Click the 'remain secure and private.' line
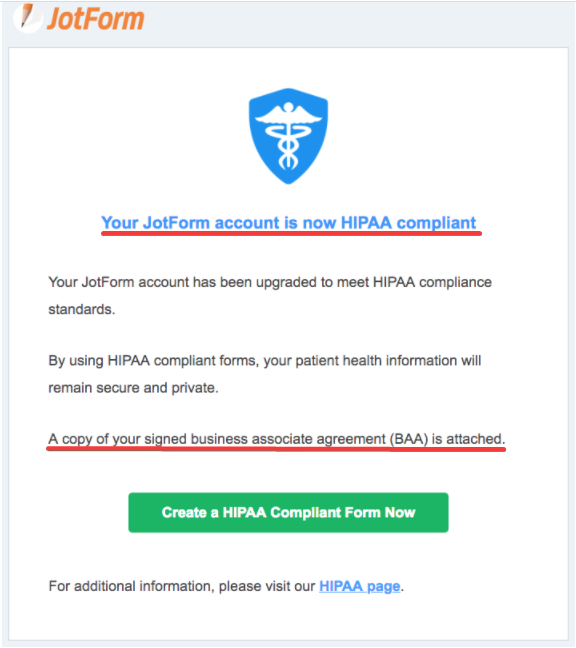Screen dimensions: 576x648 coord(133,388)
